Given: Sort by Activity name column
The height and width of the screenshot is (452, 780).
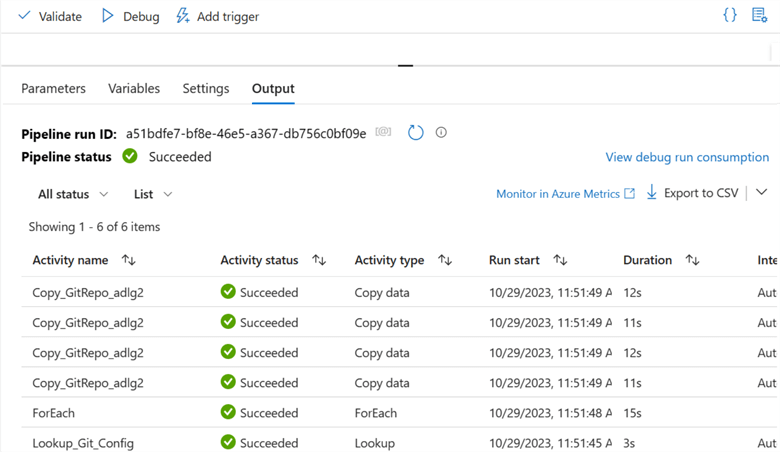Looking at the screenshot, I should [128, 260].
